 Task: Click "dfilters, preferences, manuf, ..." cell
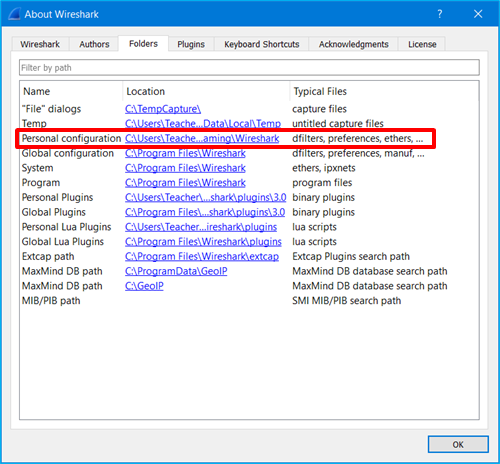(x=358, y=153)
